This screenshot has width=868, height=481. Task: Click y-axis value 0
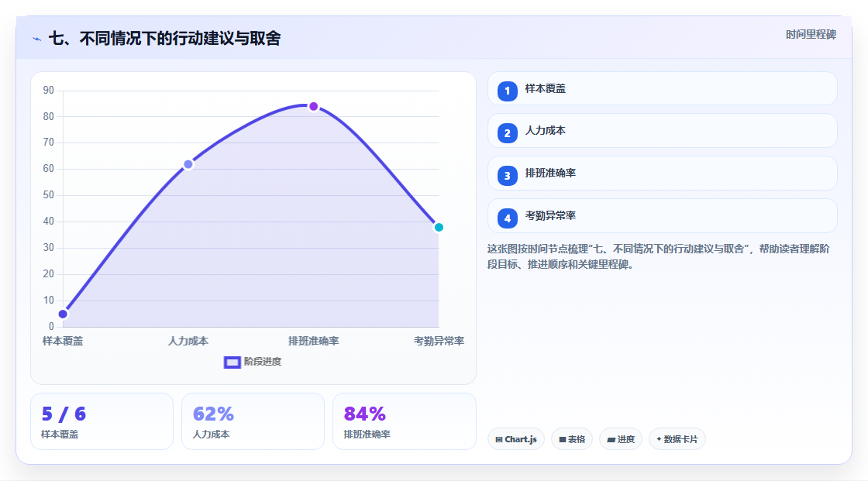pos(51,327)
